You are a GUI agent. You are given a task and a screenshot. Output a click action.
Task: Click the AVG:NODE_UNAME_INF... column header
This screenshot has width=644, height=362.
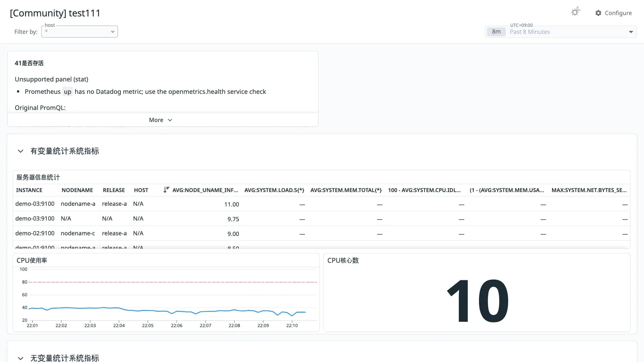(x=205, y=190)
